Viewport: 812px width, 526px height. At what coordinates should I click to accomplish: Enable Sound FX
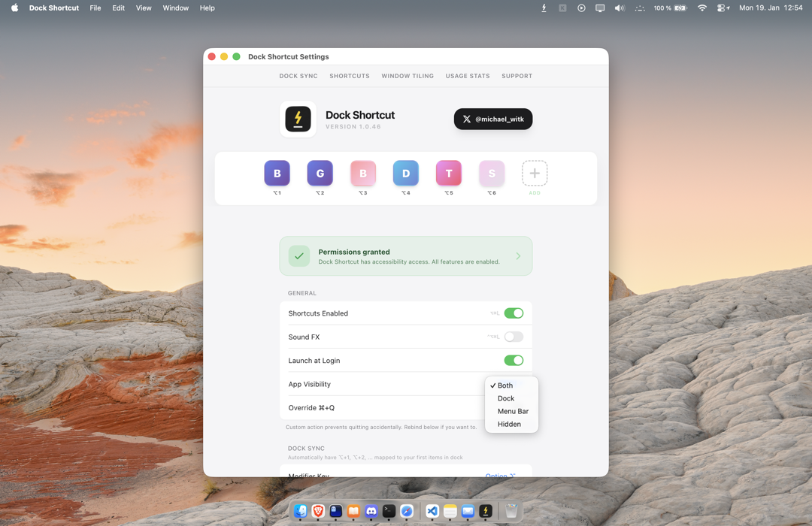pyautogui.click(x=514, y=337)
